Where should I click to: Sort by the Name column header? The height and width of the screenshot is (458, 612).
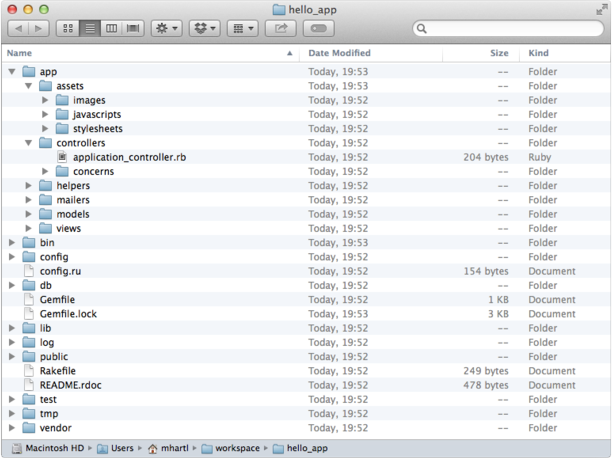150,52
